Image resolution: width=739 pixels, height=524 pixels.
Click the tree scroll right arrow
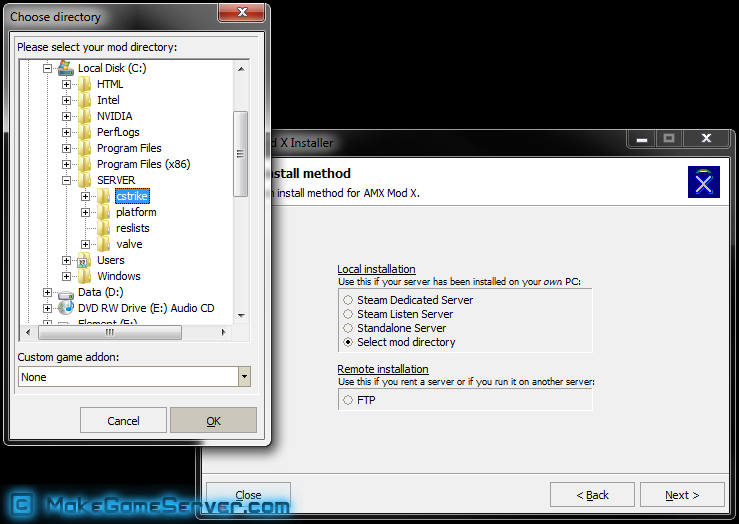pos(223,332)
